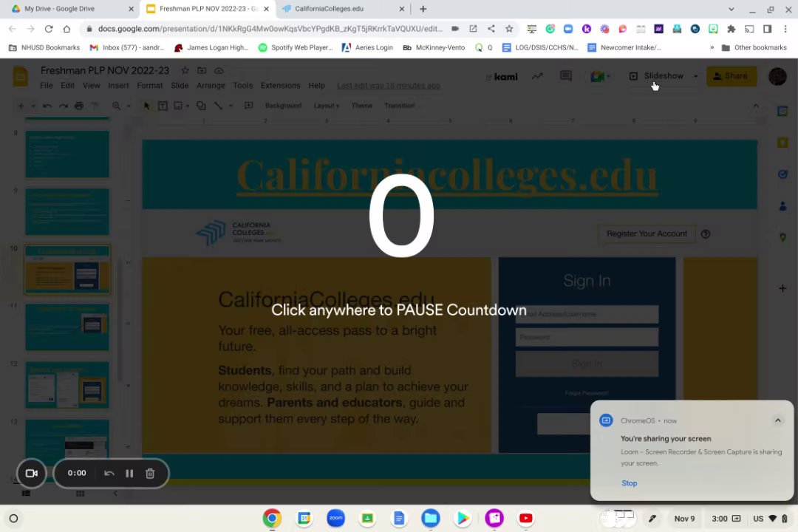This screenshot has width=798, height=532.
Task: Open the Zoom app in shelf
Action: [x=336, y=518]
